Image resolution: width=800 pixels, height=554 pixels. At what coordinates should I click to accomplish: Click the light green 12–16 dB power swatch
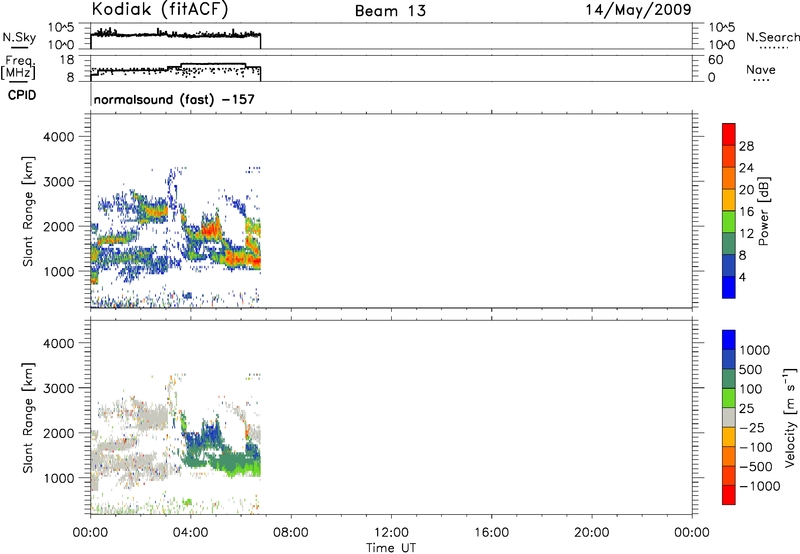pos(729,221)
